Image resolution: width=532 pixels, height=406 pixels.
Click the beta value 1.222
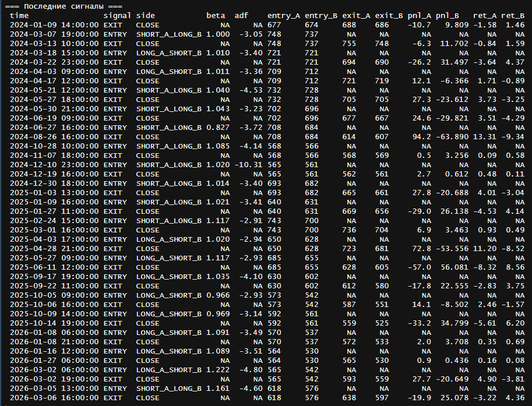point(218,370)
